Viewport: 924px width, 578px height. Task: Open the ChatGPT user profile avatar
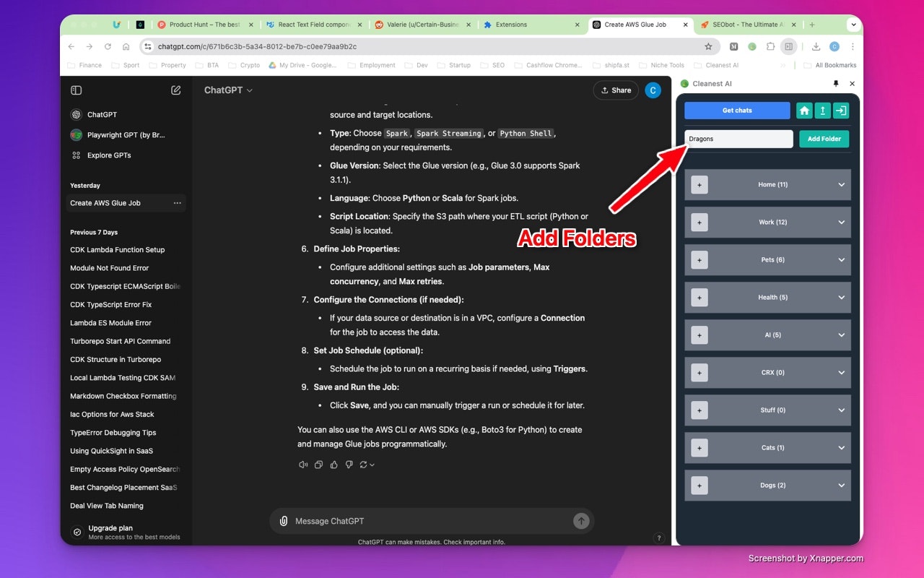pos(653,90)
